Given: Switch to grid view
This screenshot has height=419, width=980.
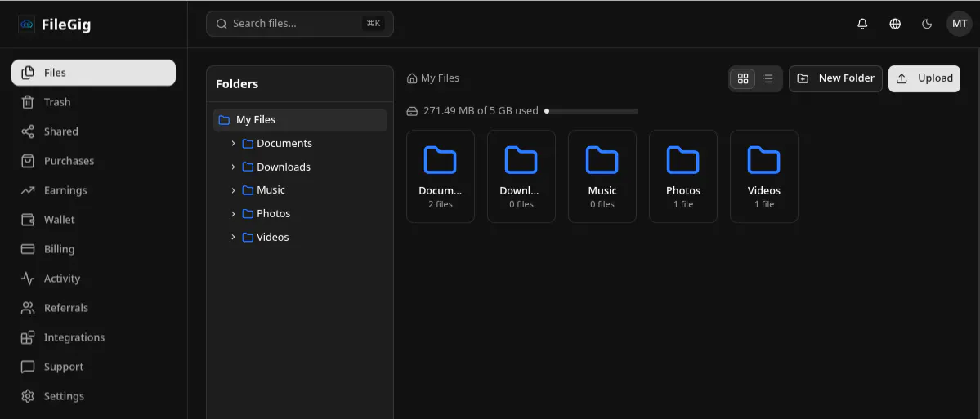Looking at the screenshot, I should 743,78.
